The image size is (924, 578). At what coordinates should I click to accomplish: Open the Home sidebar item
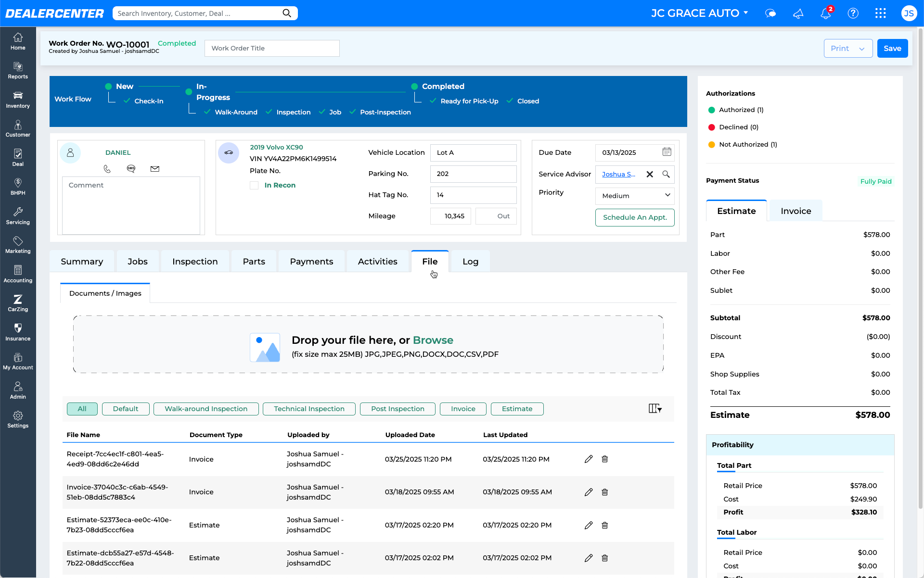click(18, 41)
